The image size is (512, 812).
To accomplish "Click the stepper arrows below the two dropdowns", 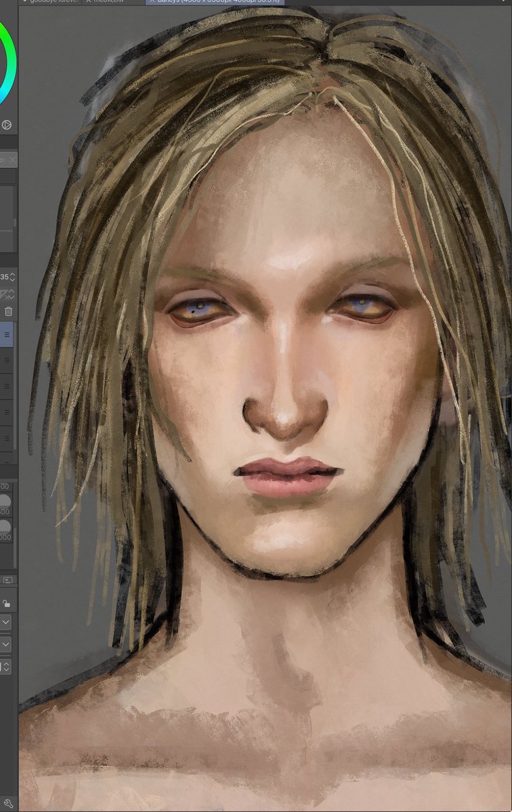I will pos(6,667).
